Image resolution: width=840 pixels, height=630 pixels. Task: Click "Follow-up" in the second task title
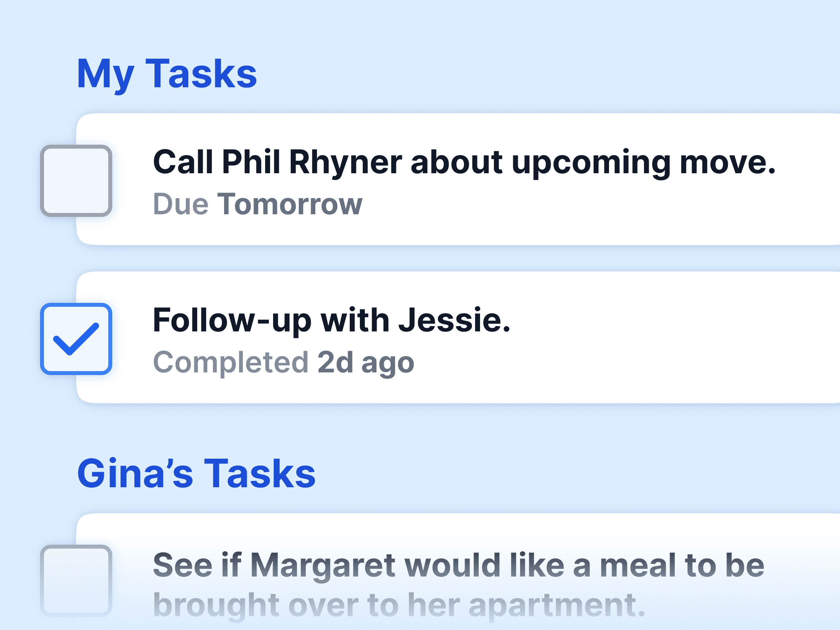click(x=232, y=321)
